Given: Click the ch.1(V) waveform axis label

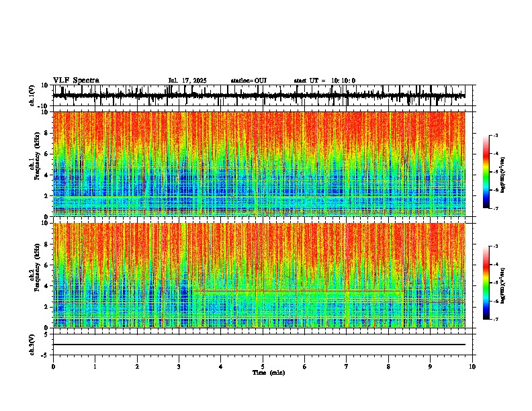Looking at the screenshot, I should [32, 95].
